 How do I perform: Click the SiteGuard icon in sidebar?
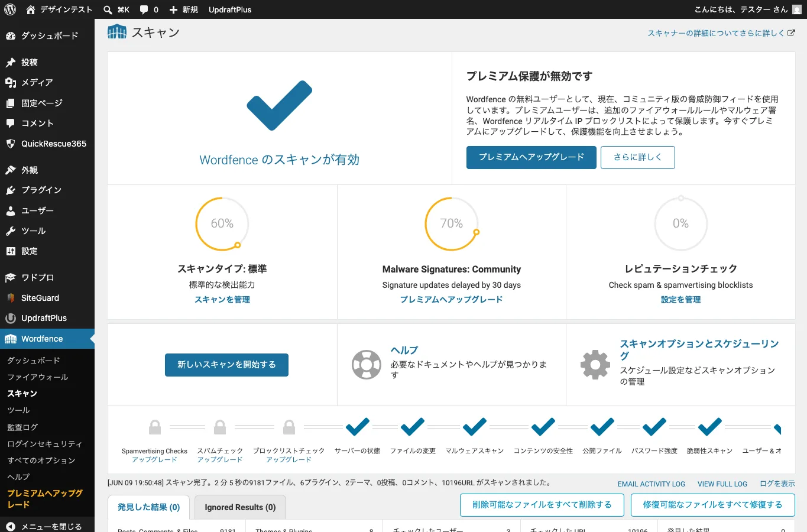point(11,298)
